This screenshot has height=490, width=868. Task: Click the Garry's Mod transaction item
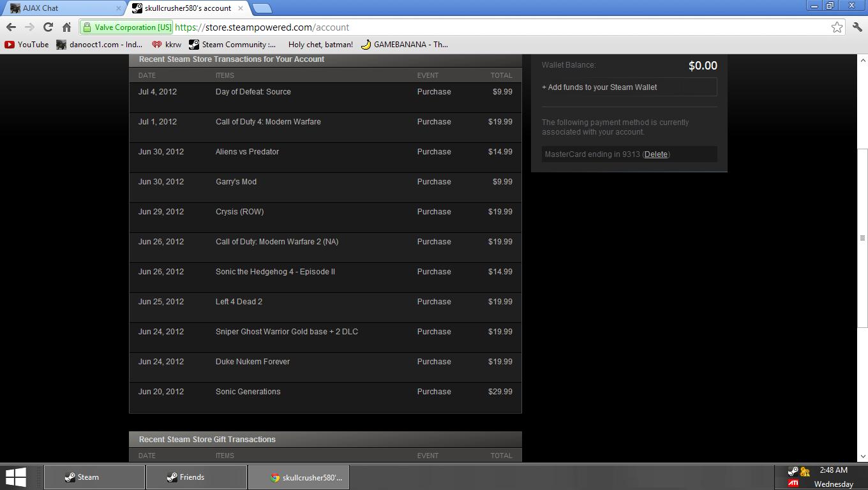(236, 182)
